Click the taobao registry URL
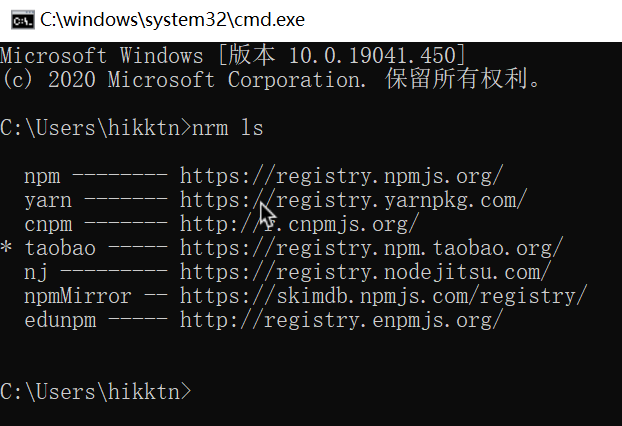This screenshot has width=622, height=426. coord(371,248)
